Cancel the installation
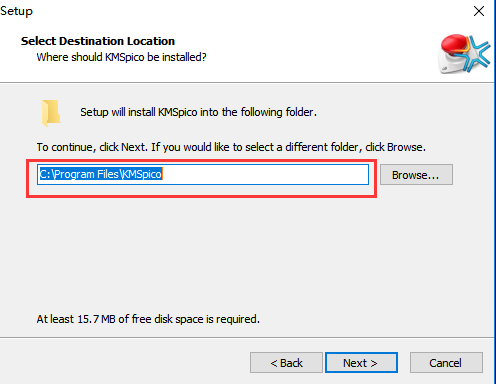496x384 pixels. 446,362
